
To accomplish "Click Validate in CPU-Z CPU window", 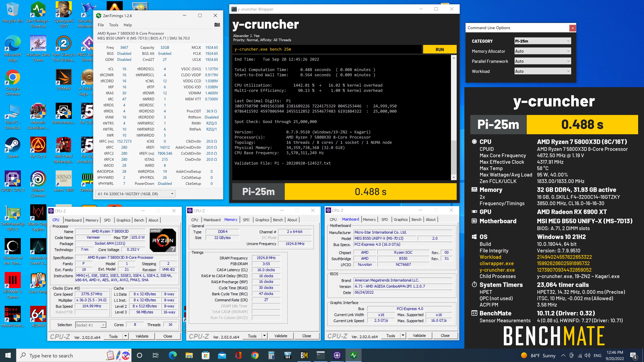I will pyautogui.click(x=142, y=336).
